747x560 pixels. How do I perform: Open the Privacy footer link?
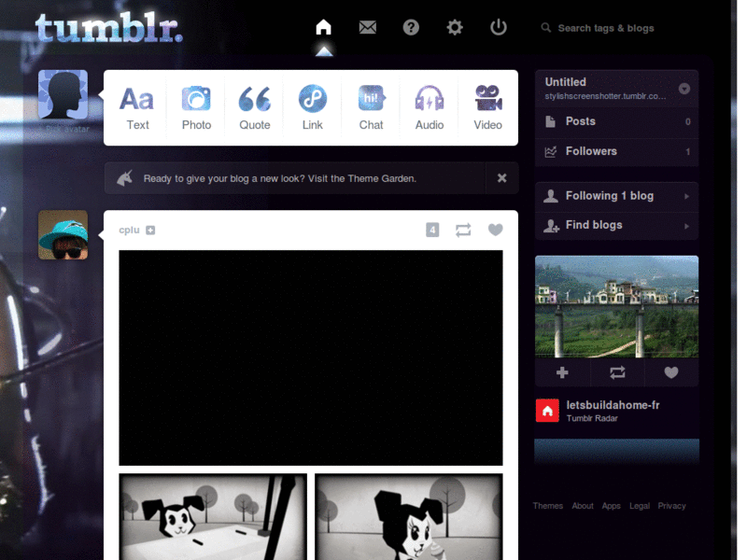coord(671,506)
